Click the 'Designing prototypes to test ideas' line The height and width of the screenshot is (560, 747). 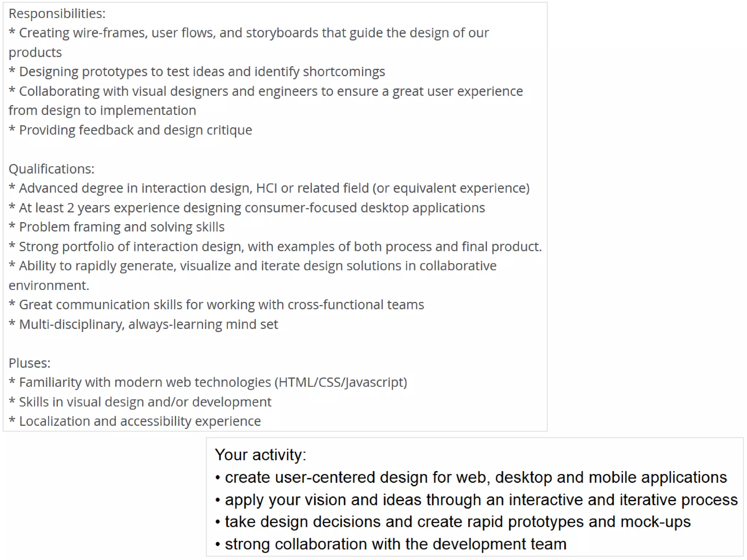[197, 72]
